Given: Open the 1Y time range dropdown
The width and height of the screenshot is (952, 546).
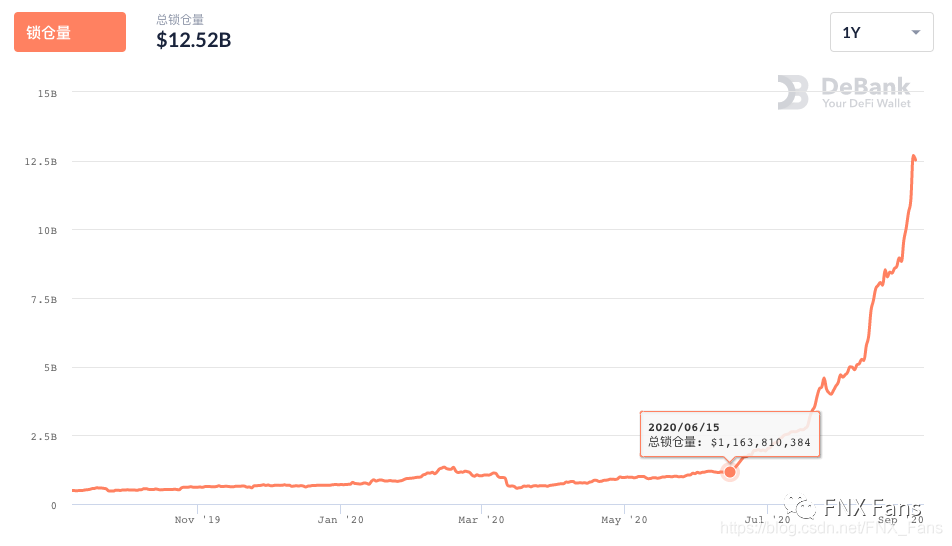Looking at the screenshot, I should click(881, 32).
